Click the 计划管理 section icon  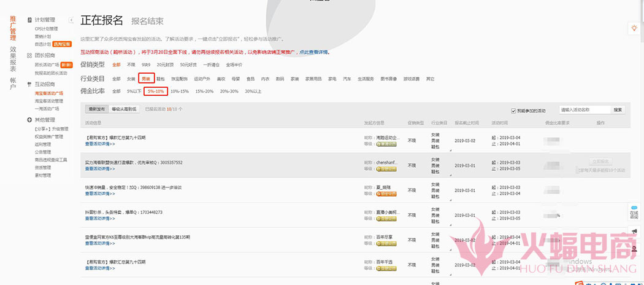[x=29, y=20]
